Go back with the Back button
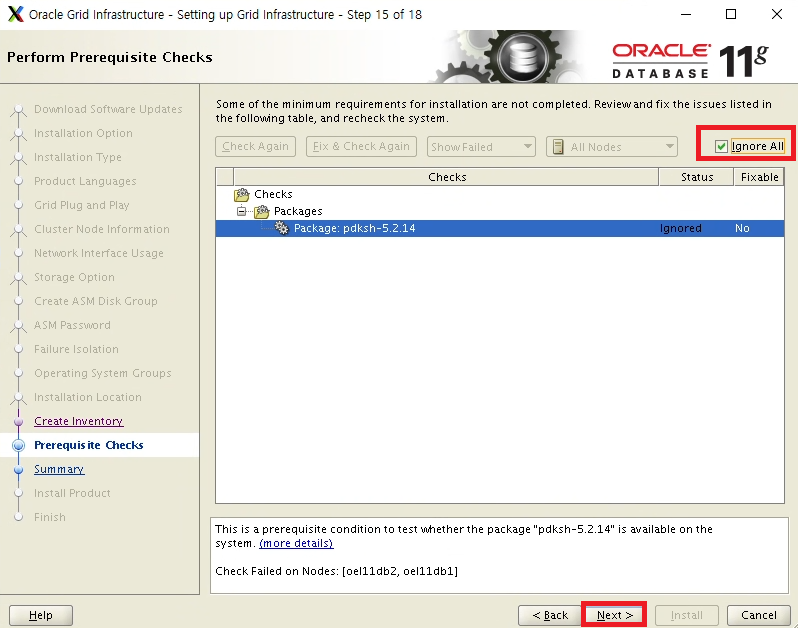Screen dimensions: 798x628 coord(550,615)
